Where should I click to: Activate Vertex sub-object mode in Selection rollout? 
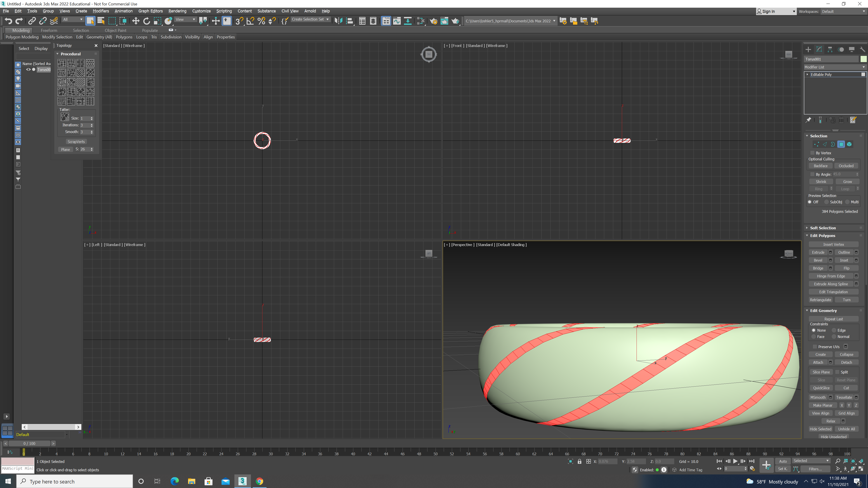click(x=816, y=144)
